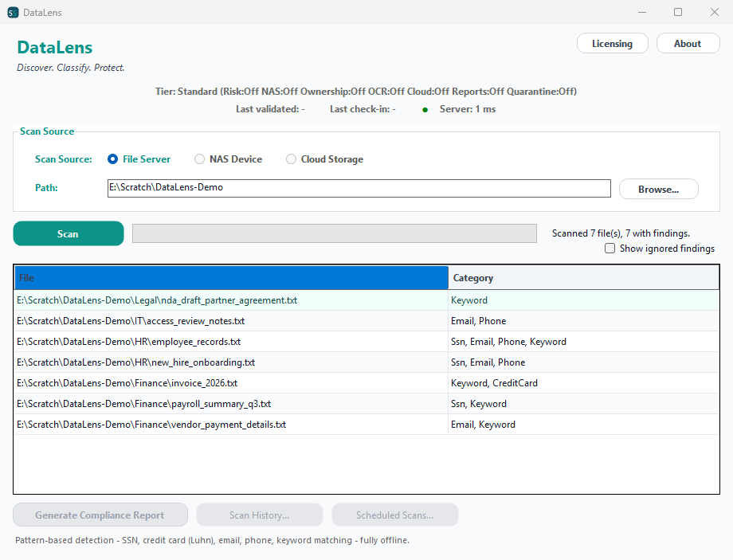
Task: Start the scan with the Scan button
Action: pyautogui.click(x=69, y=233)
